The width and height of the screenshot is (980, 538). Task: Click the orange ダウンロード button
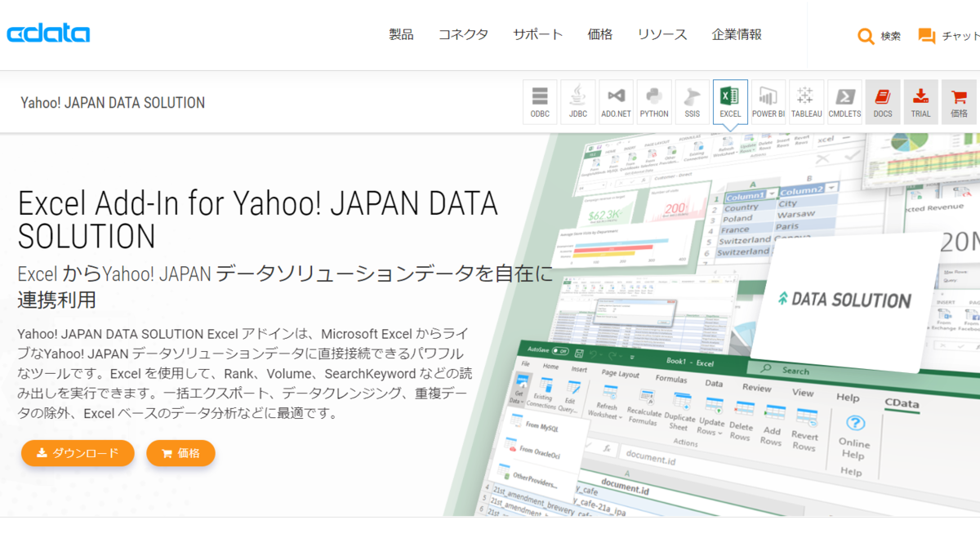coord(78,453)
